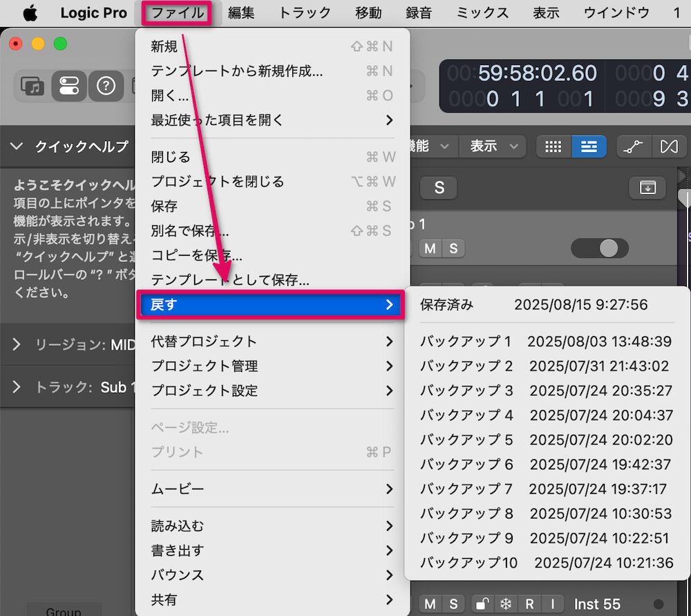This screenshot has width=691, height=616.
Task: Open the ミックス menu
Action: (482, 13)
